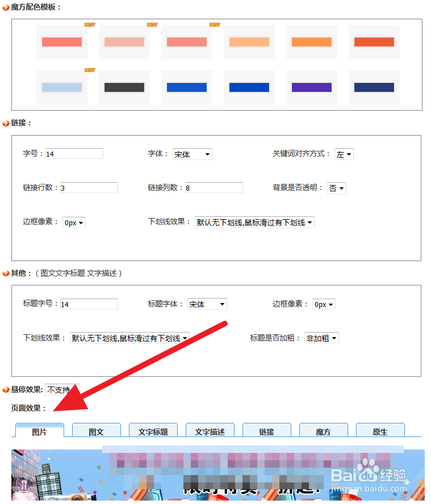The image size is (431, 504).
Task: Pick the purple color template
Action: 311,87
